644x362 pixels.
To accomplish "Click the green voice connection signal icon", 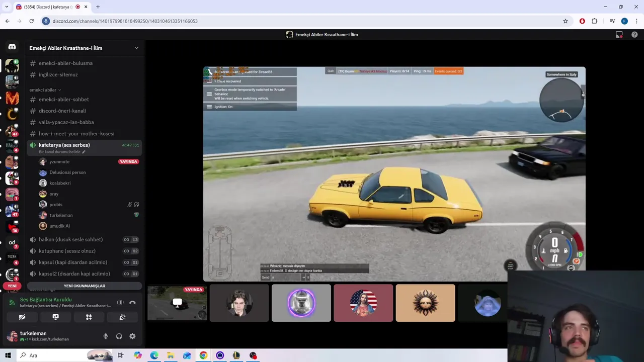I will pos(12,302).
